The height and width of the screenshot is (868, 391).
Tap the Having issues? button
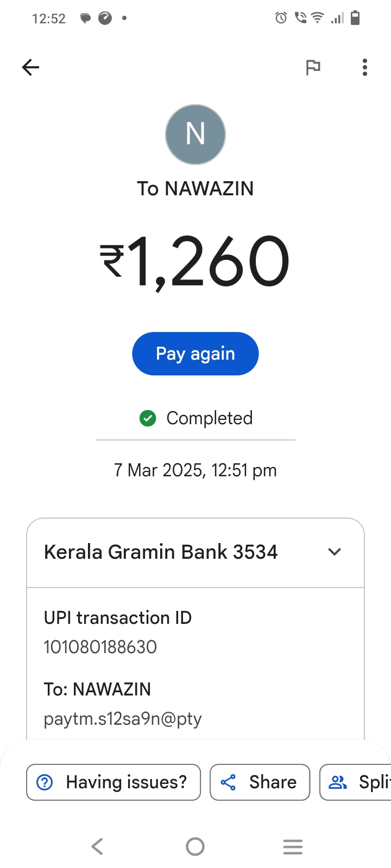(x=113, y=782)
